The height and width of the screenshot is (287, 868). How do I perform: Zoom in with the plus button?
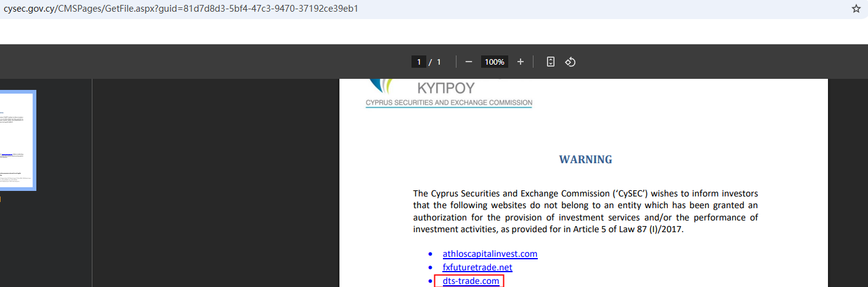pos(521,62)
